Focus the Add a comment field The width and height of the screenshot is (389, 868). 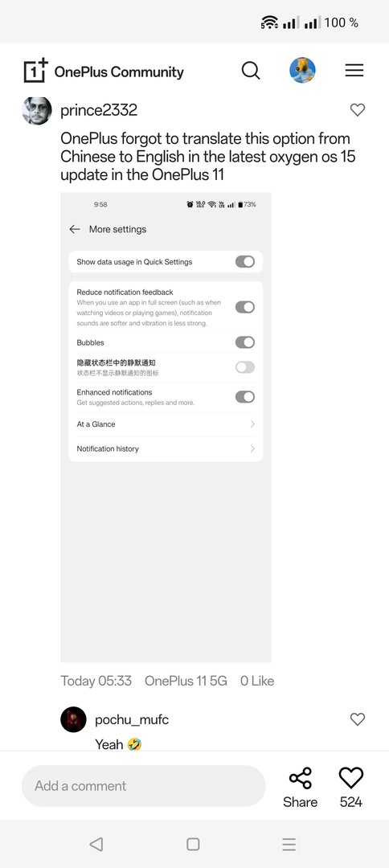click(x=143, y=785)
